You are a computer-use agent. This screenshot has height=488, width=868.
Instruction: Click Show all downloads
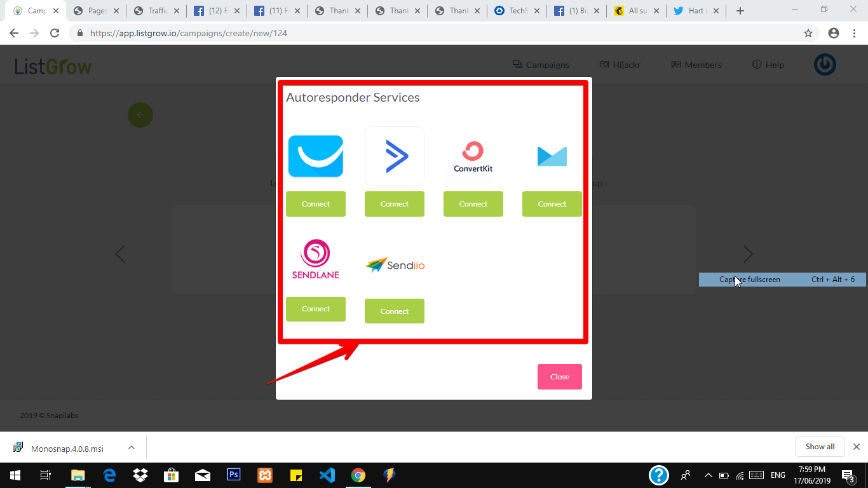(x=820, y=447)
